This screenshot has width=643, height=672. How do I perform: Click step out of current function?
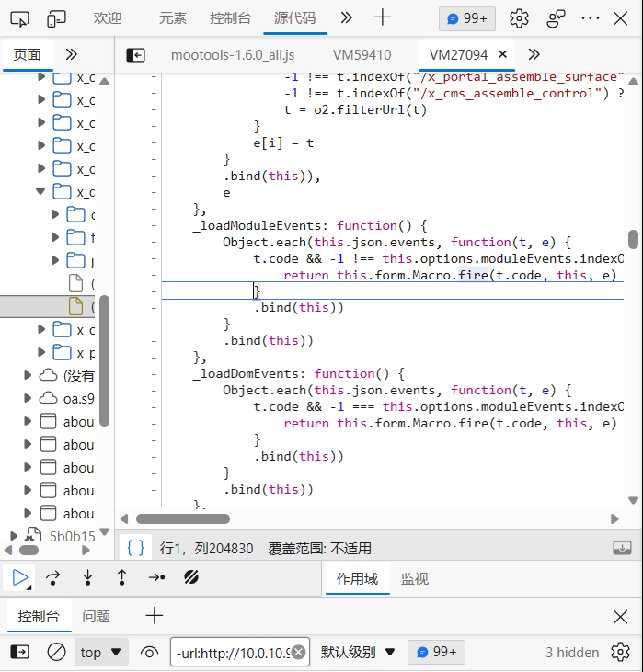[121, 577]
